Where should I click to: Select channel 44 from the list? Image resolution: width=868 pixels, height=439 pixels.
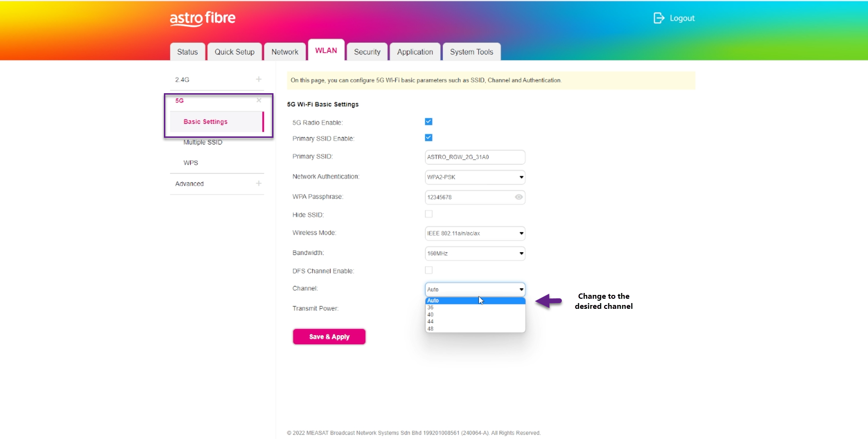(431, 322)
